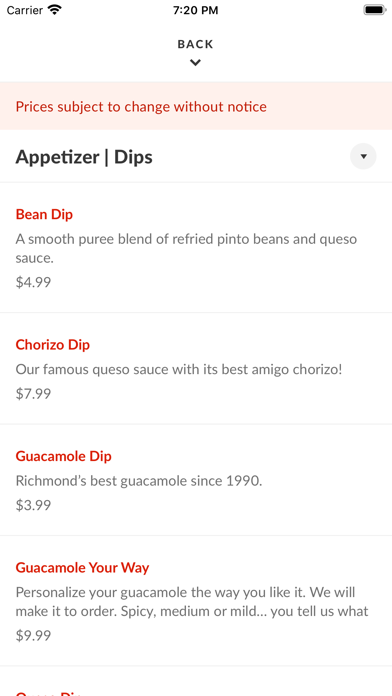
Task: Tap the $4.99 Bean Dip price
Action: tap(33, 282)
